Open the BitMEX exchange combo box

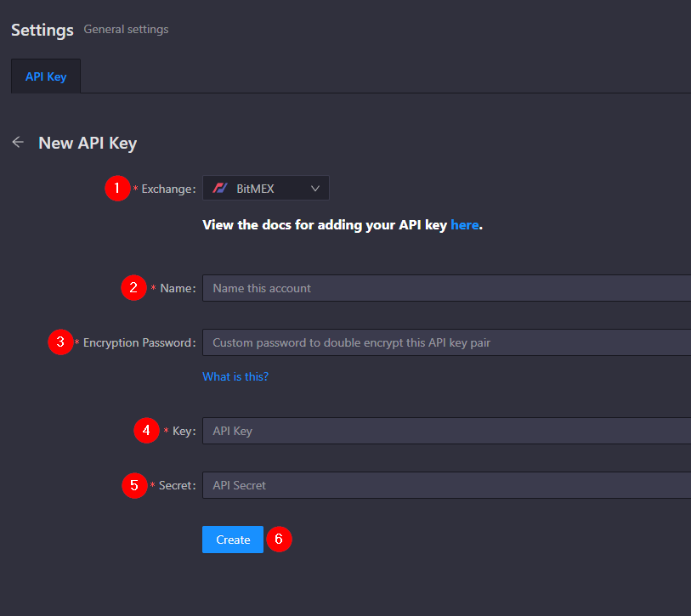pos(266,188)
